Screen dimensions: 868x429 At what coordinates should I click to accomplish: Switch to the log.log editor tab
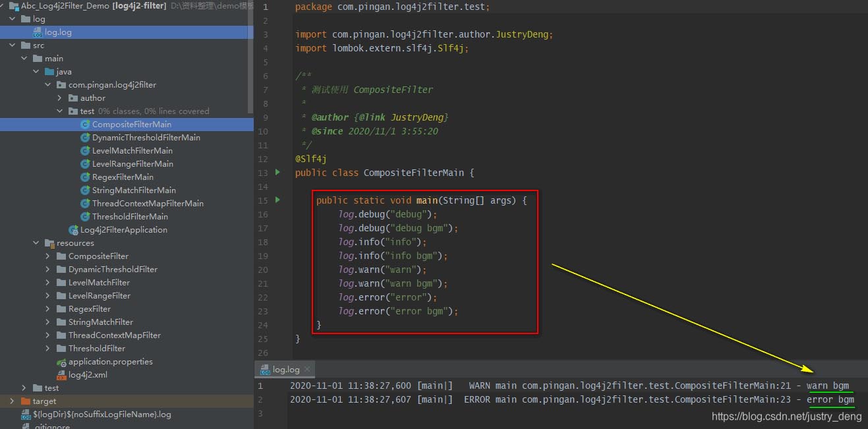tap(286, 370)
